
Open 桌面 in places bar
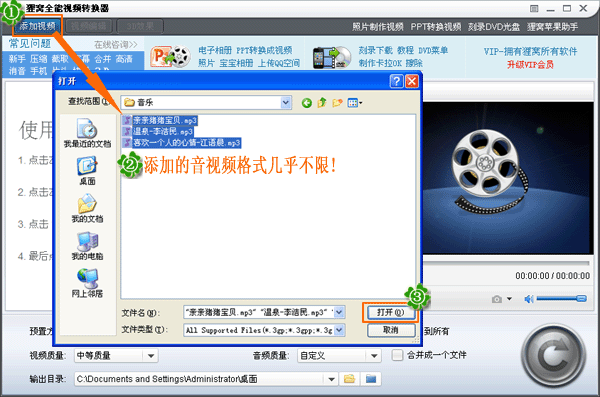(87, 170)
